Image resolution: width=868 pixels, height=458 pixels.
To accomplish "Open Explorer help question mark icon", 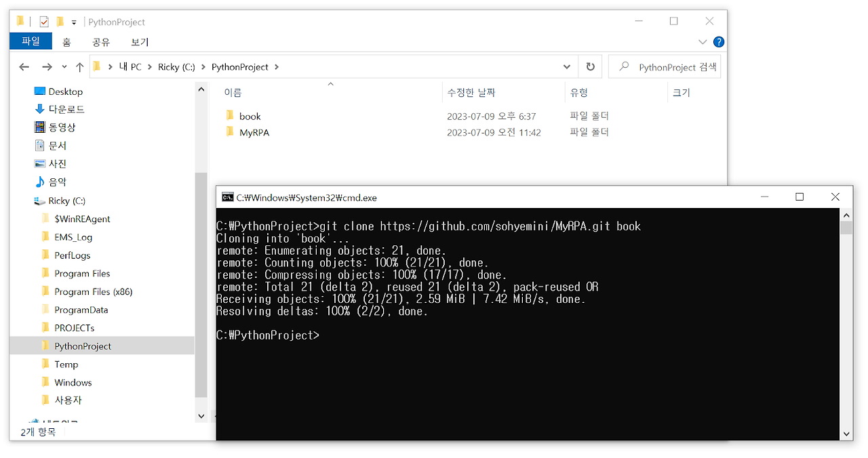I will (719, 42).
